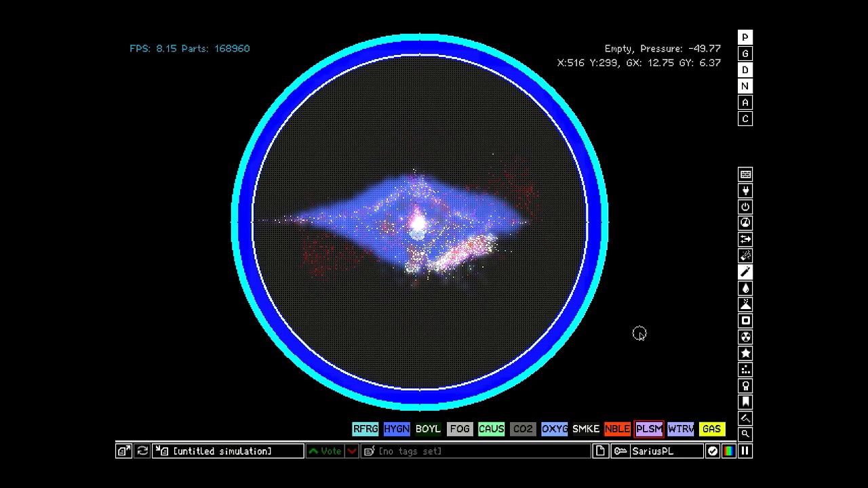Viewport: 868px width, 488px height.
Task: Toggle the D decorations option
Action: click(x=745, y=70)
